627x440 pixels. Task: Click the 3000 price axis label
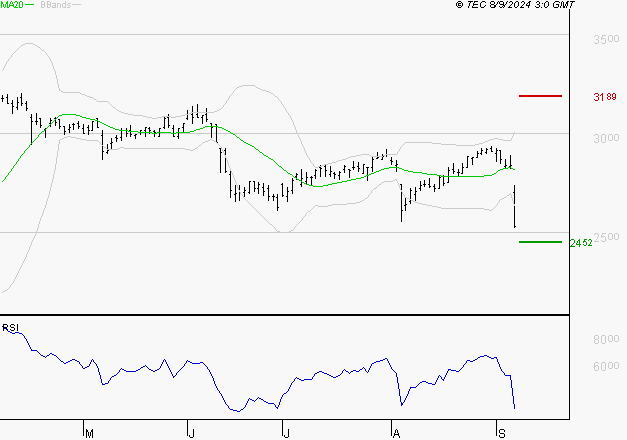pyautogui.click(x=606, y=138)
